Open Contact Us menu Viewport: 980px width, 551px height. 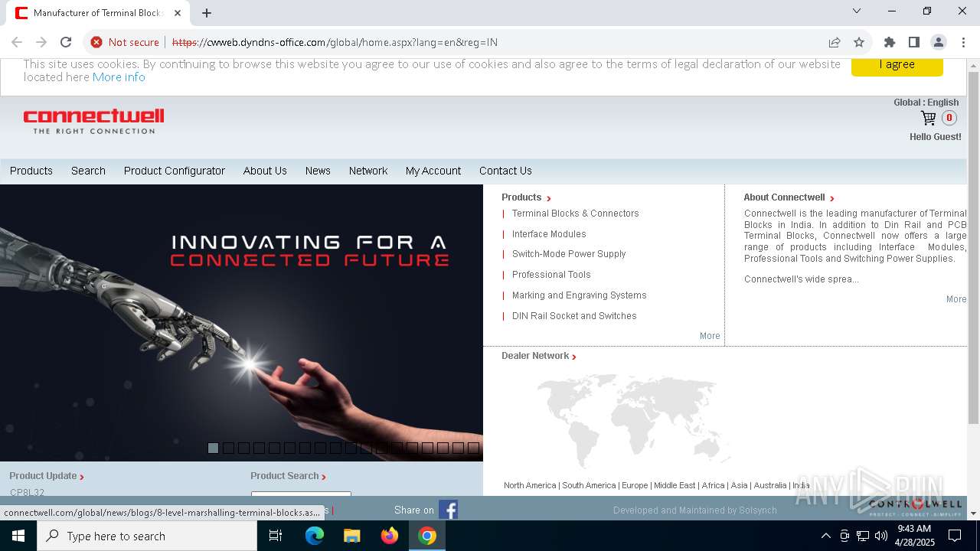[x=505, y=171]
